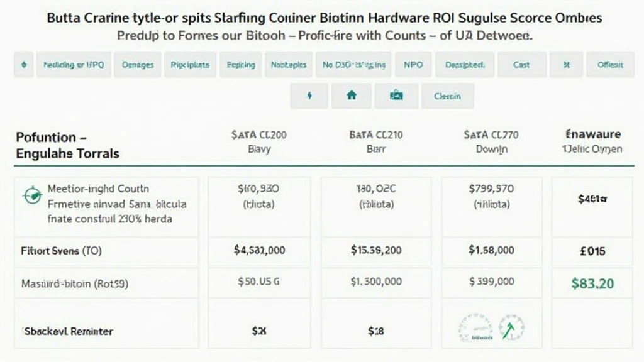Switch to the Ripciplats tab
644x362 pixels.
pyautogui.click(x=189, y=64)
